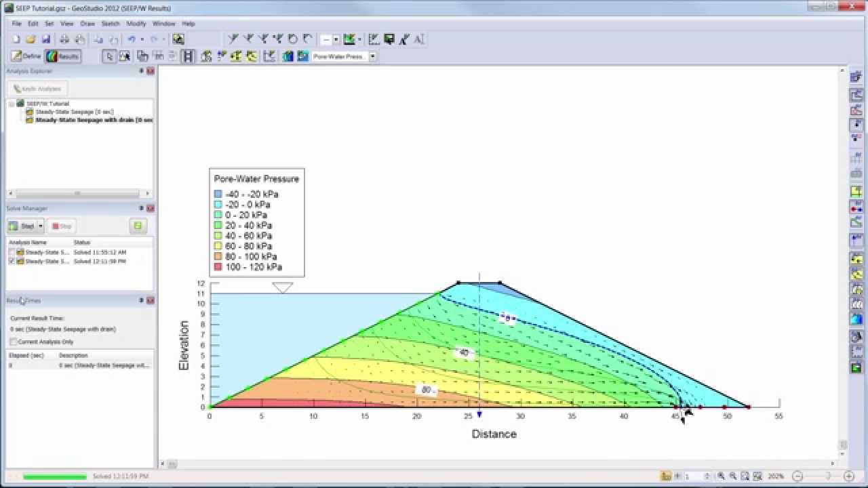Viewport: 868px width, 488px height.
Task: Open the Modify menu
Action: (x=136, y=24)
